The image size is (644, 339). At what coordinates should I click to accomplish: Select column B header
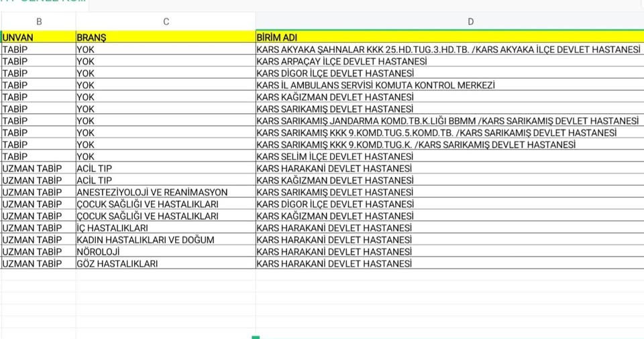click(39, 21)
